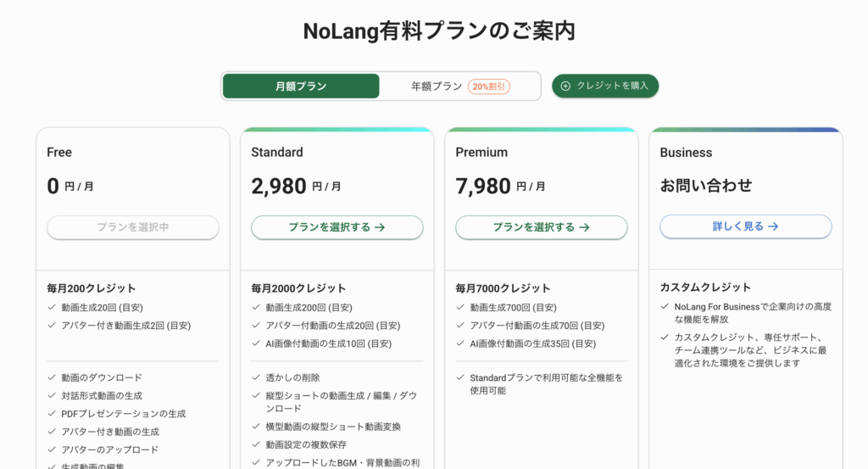The height and width of the screenshot is (469, 868).
Task: Click the plus icon in クレジットを購入 button
Action: click(x=565, y=86)
